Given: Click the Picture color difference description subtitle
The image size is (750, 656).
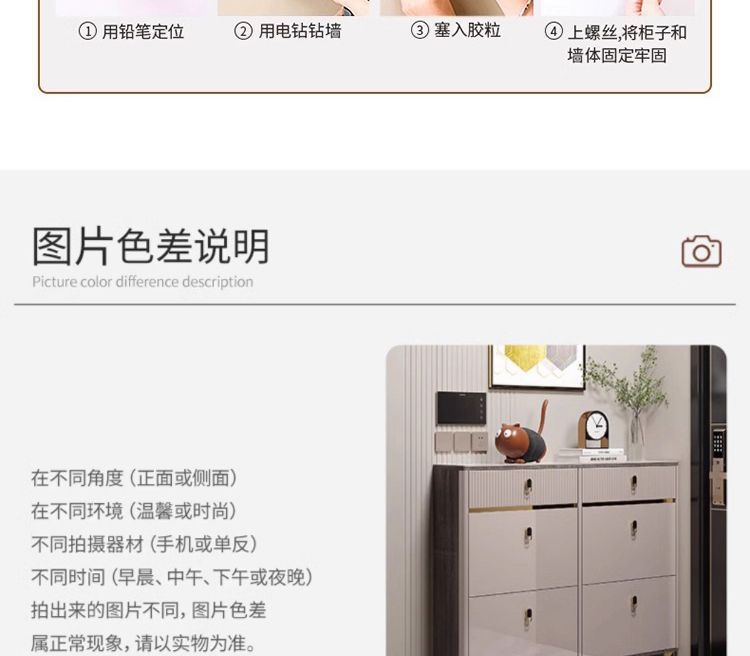Looking at the screenshot, I should [x=143, y=282].
